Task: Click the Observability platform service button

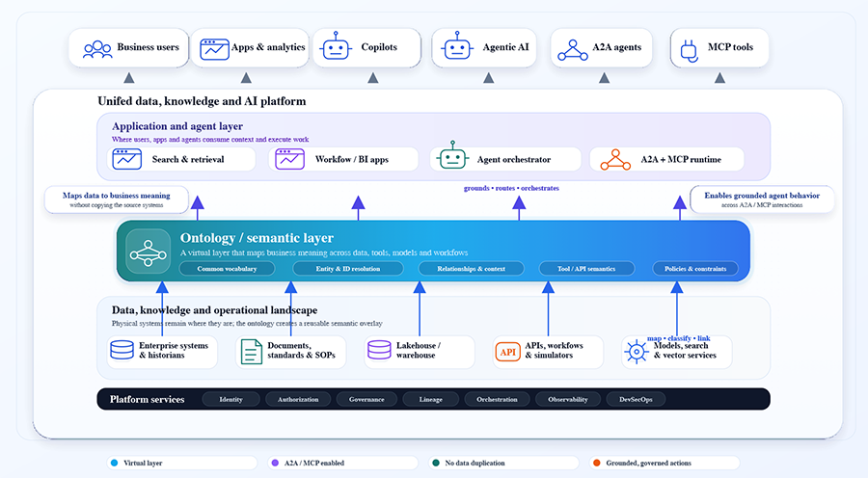Action: click(567, 399)
